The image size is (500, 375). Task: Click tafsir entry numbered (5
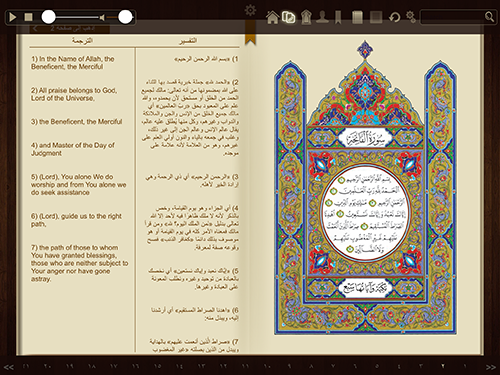tap(194, 279)
